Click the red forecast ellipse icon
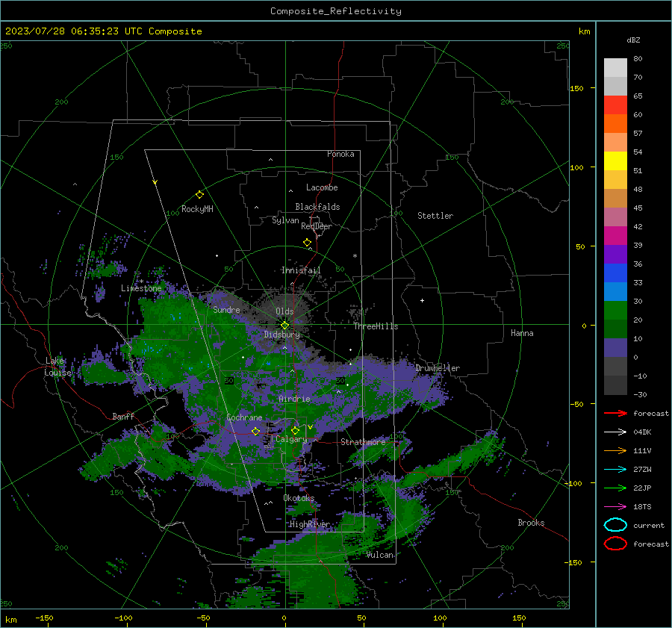Viewport: 672px width, 628px height. coord(615,544)
